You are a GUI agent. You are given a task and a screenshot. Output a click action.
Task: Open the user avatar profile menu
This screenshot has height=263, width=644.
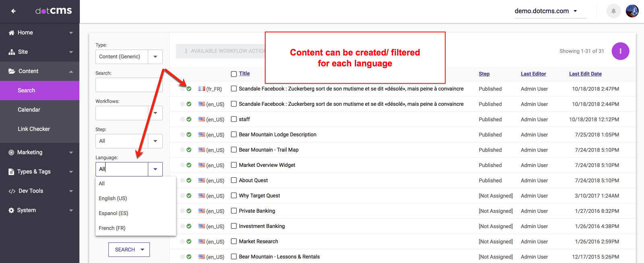632,11
